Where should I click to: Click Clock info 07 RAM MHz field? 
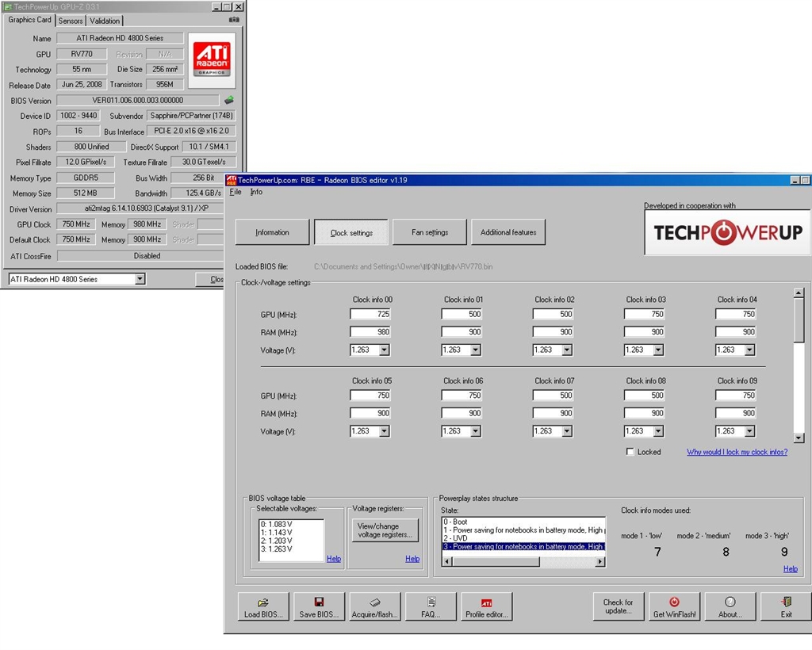coord(553,413)
